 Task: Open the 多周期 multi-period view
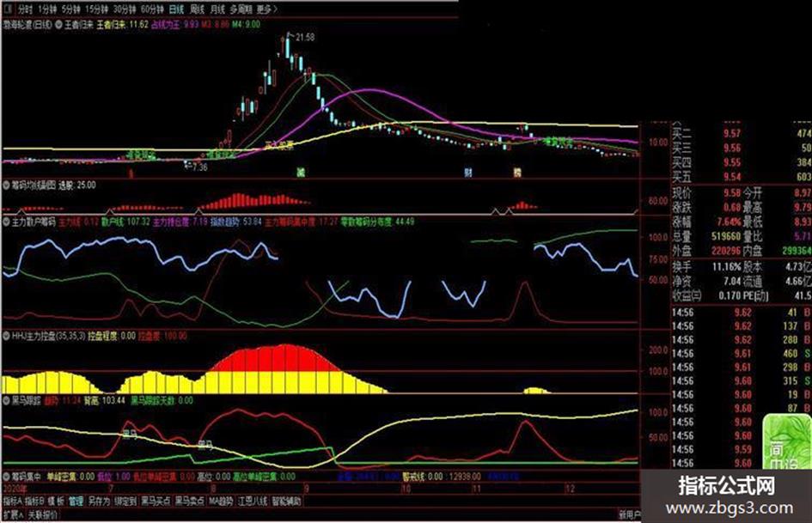[241, 9]
